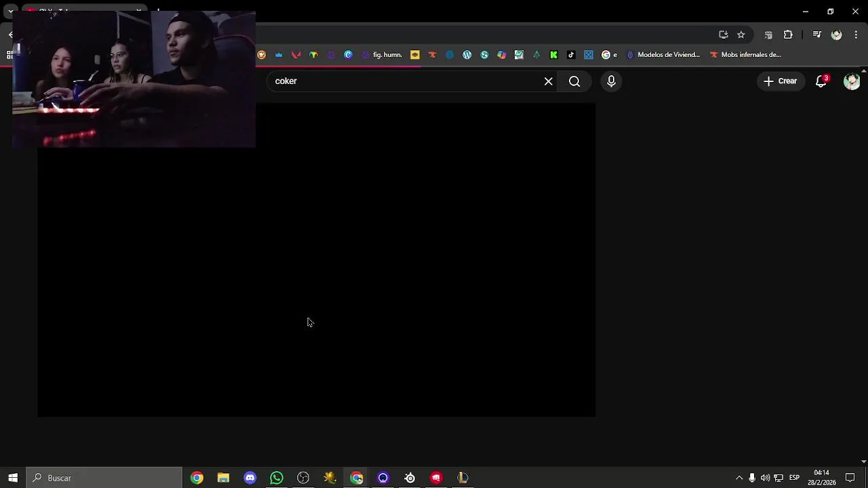Open the Chrome three-dot menu

click(856, 35)
